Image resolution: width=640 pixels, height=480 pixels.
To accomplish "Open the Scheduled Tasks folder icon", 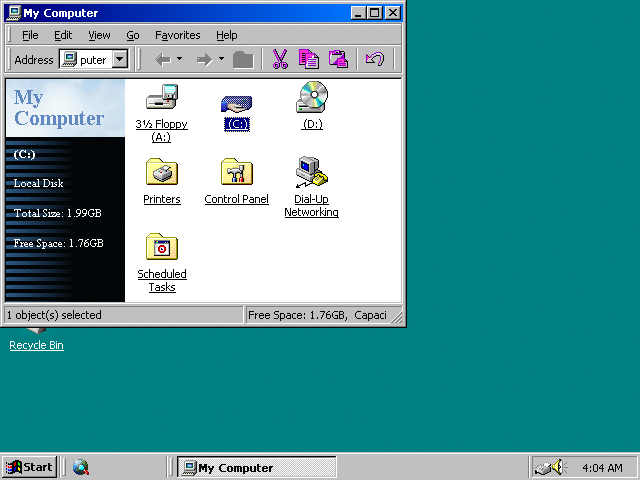I will point(162,247).
